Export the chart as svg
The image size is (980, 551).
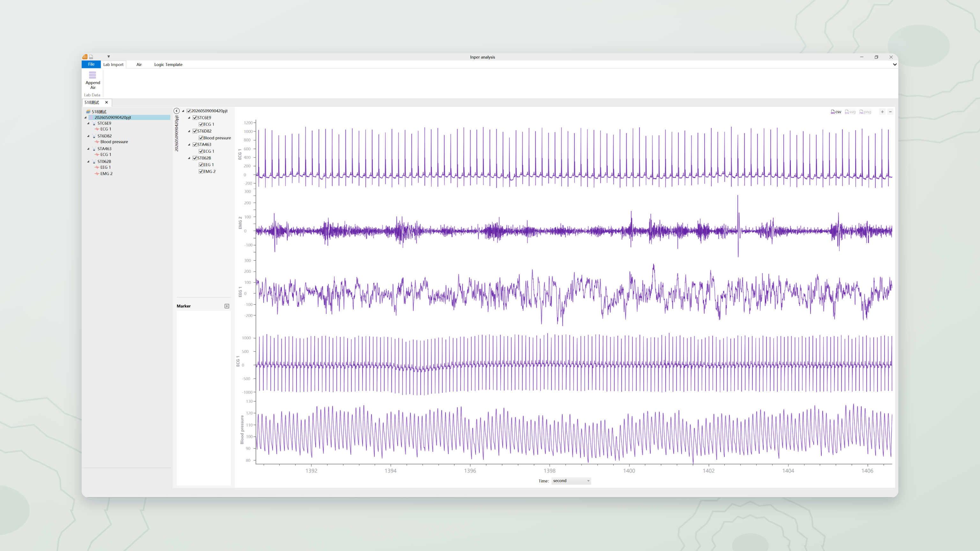coord(850,112)
